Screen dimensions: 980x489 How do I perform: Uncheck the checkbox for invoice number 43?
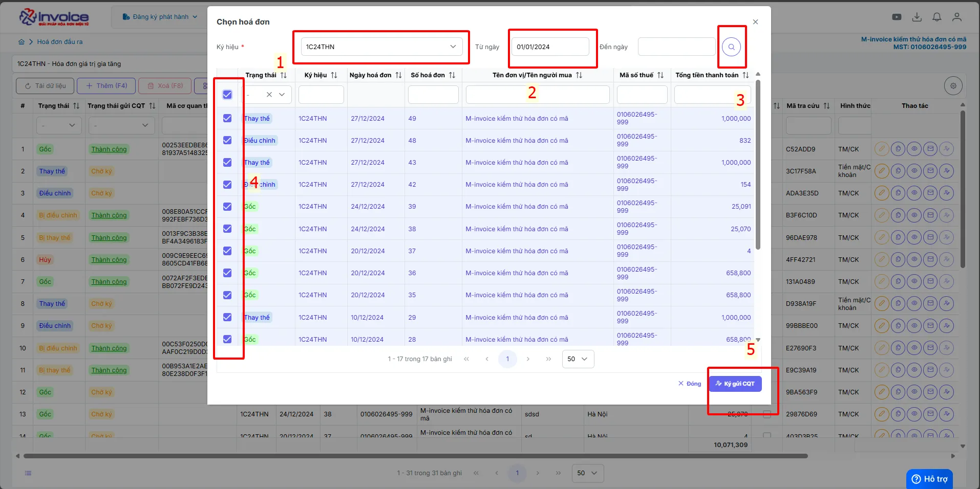(x=227, y=162)
